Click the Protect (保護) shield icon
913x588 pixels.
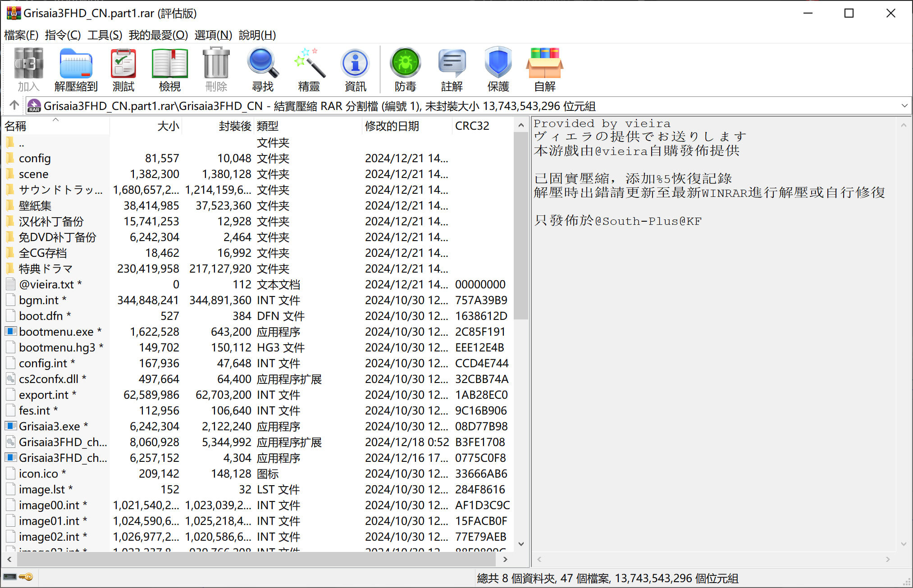[x=498, y=69]
